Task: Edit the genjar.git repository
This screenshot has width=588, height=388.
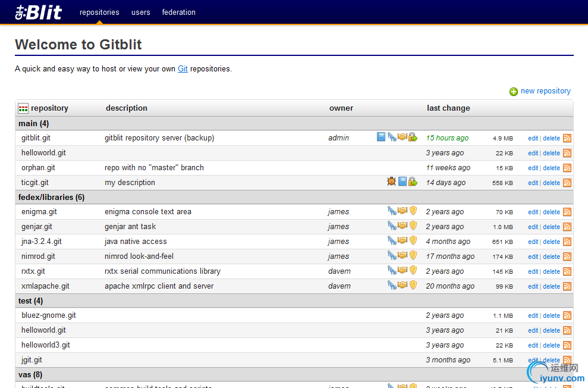Action: (533, 227)
